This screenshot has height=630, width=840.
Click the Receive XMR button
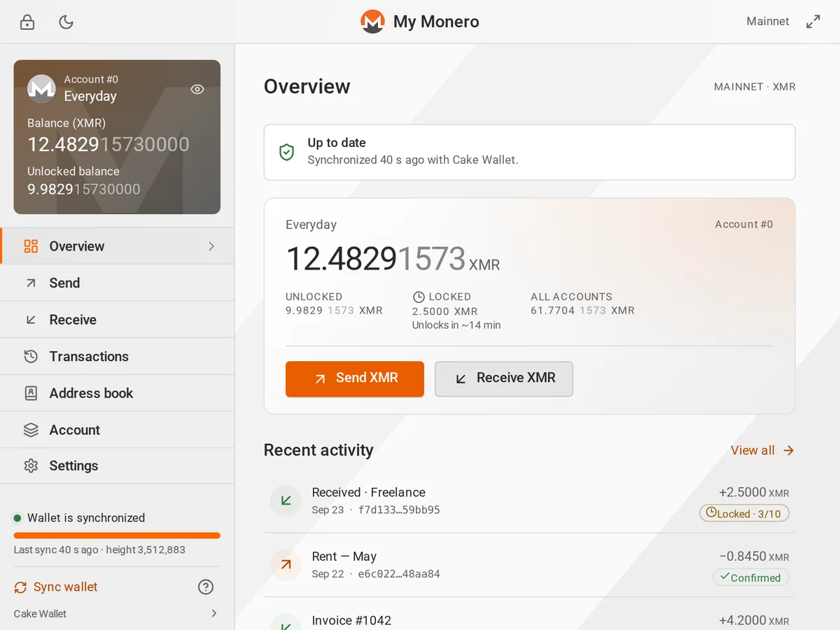tap(504, 379)
